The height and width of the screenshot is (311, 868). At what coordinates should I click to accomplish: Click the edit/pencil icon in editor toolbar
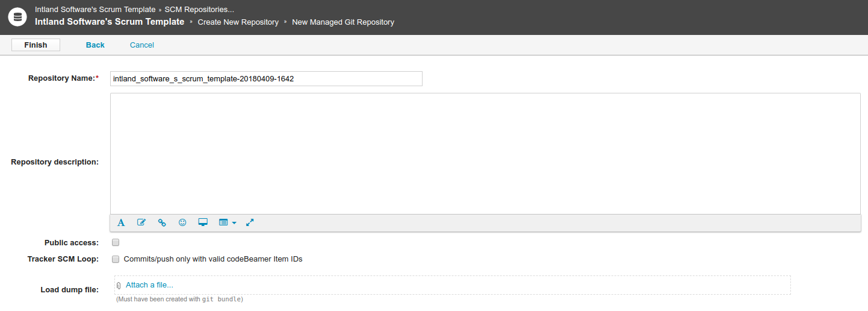[141, 222]
